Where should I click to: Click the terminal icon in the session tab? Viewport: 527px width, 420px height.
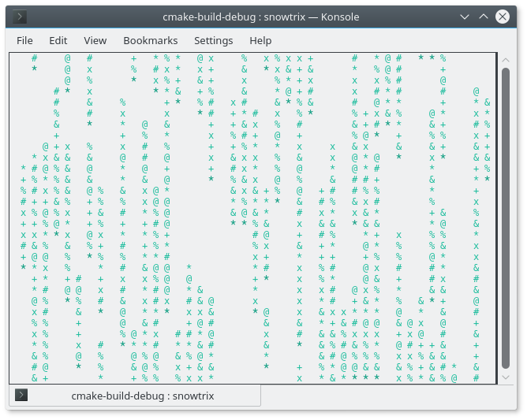click(21, 395)
